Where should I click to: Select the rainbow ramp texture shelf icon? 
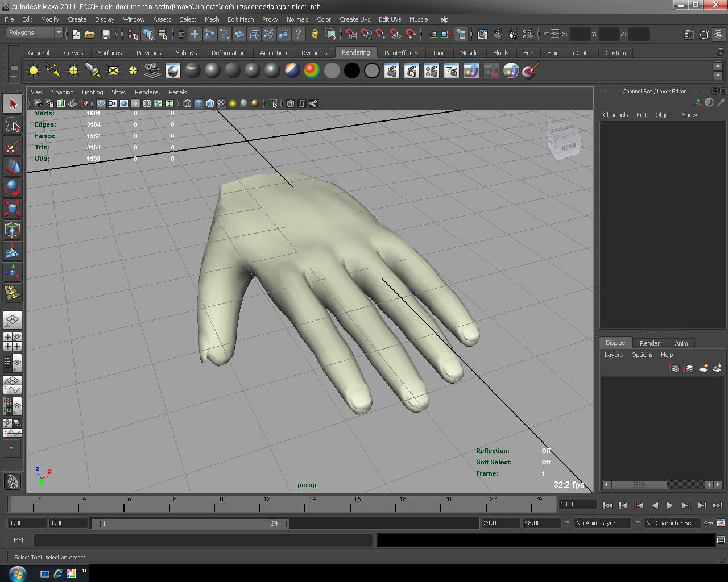(x=312, y=70)
